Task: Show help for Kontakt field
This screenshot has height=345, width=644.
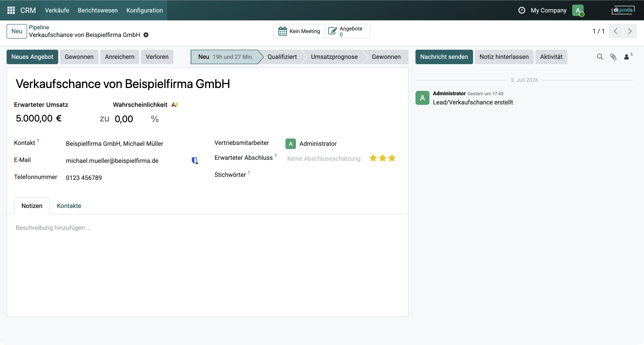Action: click(x=38, y=141)
